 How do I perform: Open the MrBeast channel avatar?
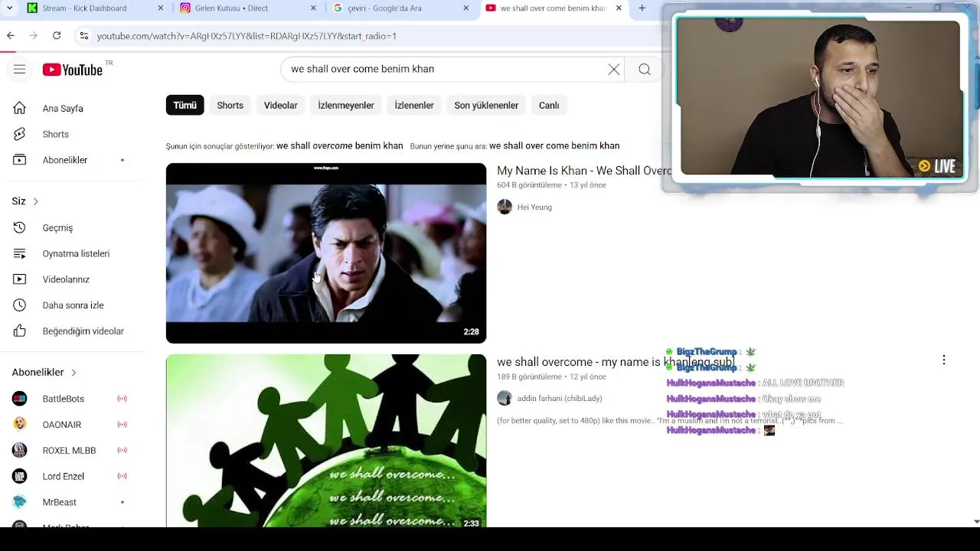19,502
